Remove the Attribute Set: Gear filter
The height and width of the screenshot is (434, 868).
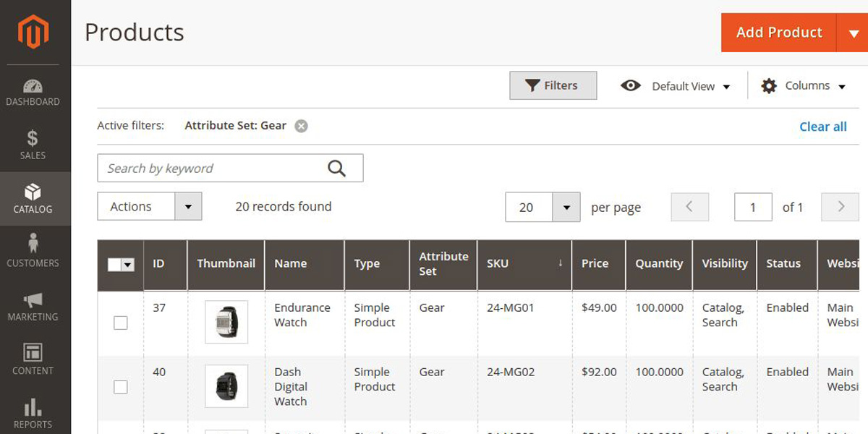pos(301,126)
